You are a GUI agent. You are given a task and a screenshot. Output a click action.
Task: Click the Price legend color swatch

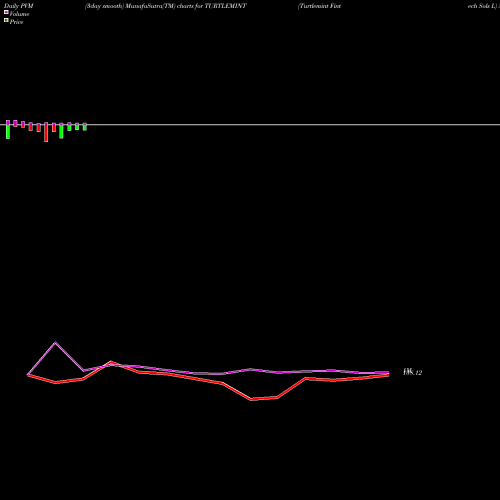pyautogui.click(x=6, y=21)
